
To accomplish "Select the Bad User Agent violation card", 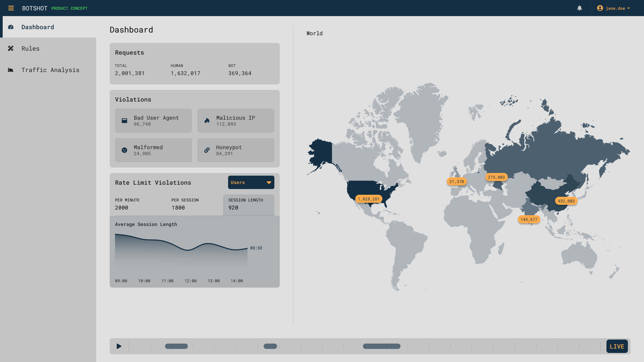I will point(153,121).
